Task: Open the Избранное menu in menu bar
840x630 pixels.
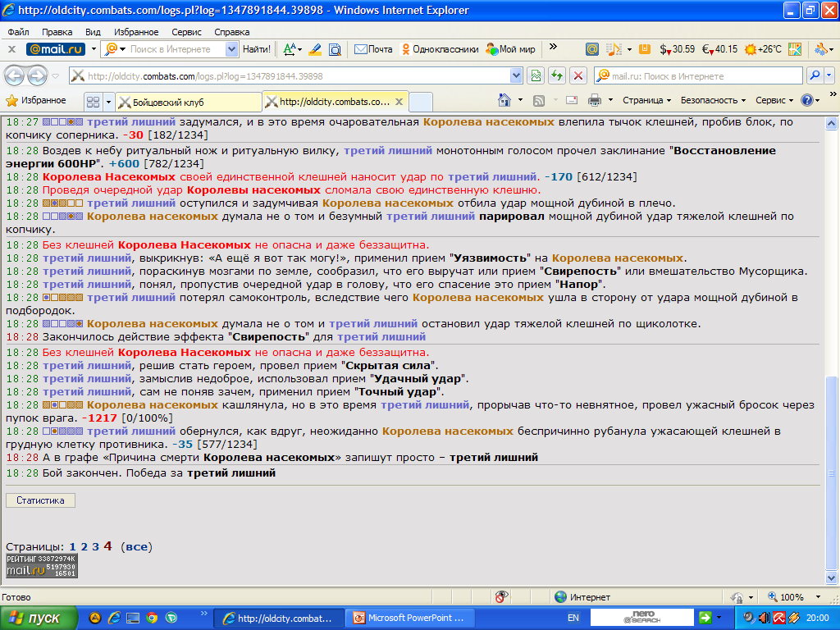Action: click(x=136, y=32)
